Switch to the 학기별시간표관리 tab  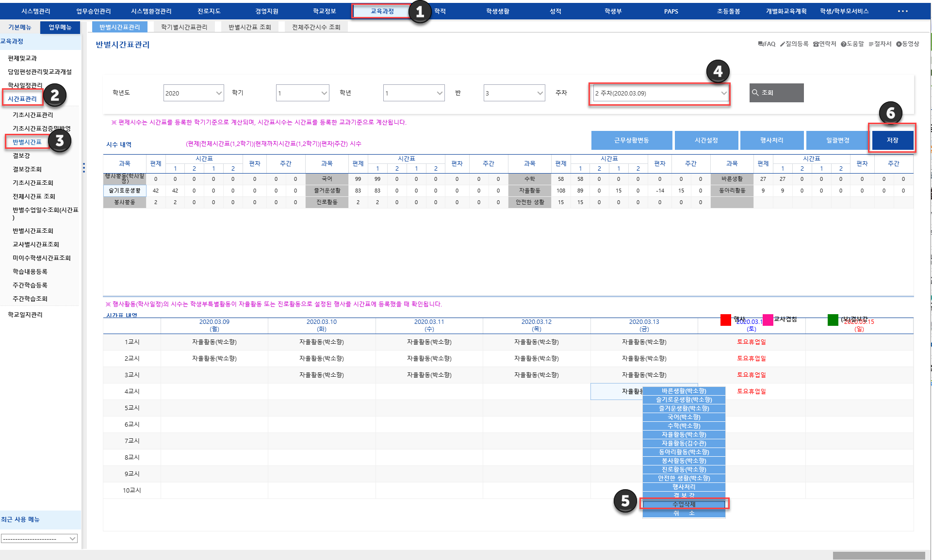(184, 27)
